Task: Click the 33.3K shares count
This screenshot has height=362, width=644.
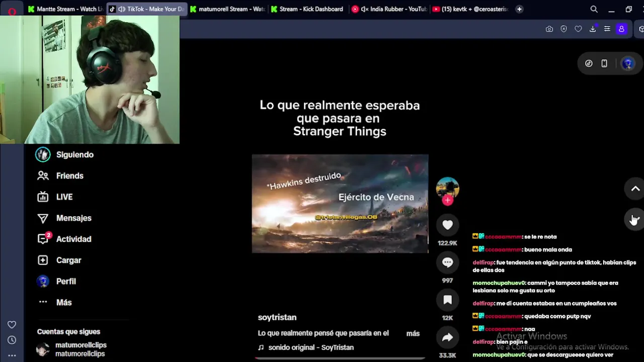Action: click(447, 355)
